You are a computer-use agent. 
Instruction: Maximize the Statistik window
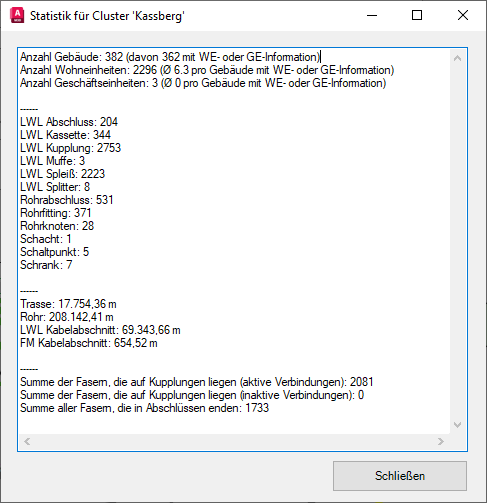click(417, 15)
